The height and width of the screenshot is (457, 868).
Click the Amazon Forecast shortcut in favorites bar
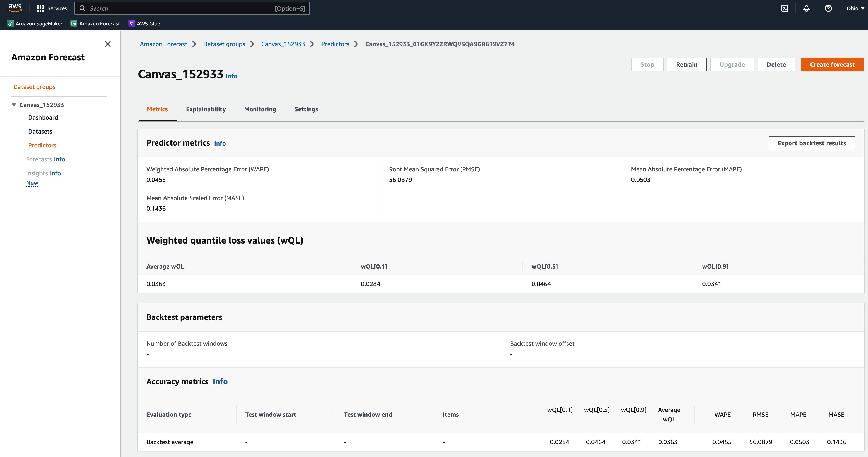point(95,24)
